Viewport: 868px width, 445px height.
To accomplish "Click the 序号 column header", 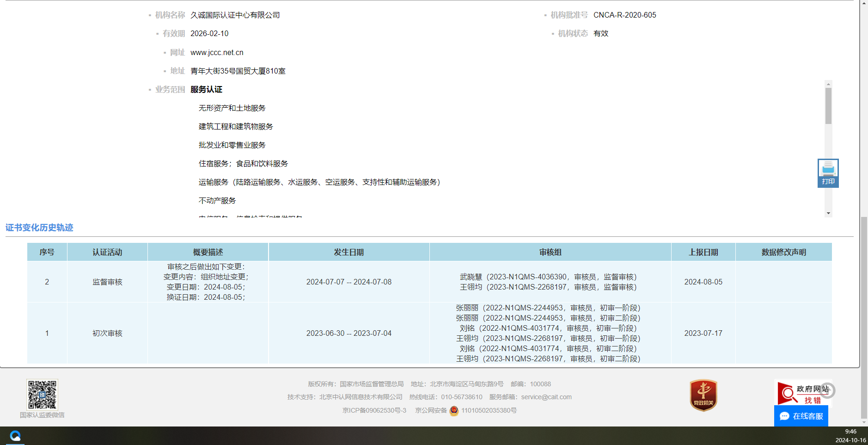I will tap(47, 252).
